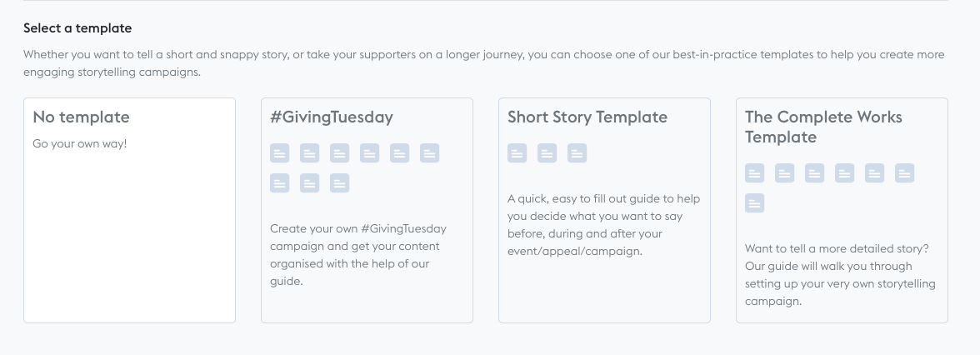
Task: Click first step icon in Complete Works Template
Action: pos(755,173)
